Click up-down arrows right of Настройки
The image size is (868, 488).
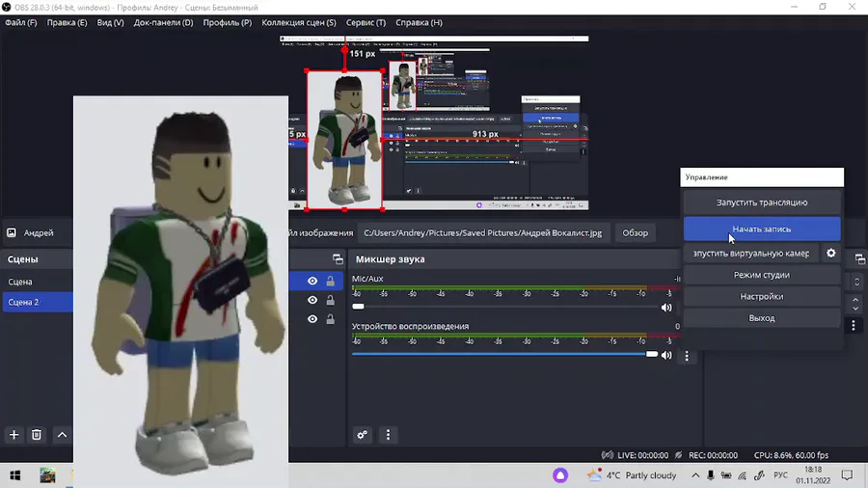(855, 304)
